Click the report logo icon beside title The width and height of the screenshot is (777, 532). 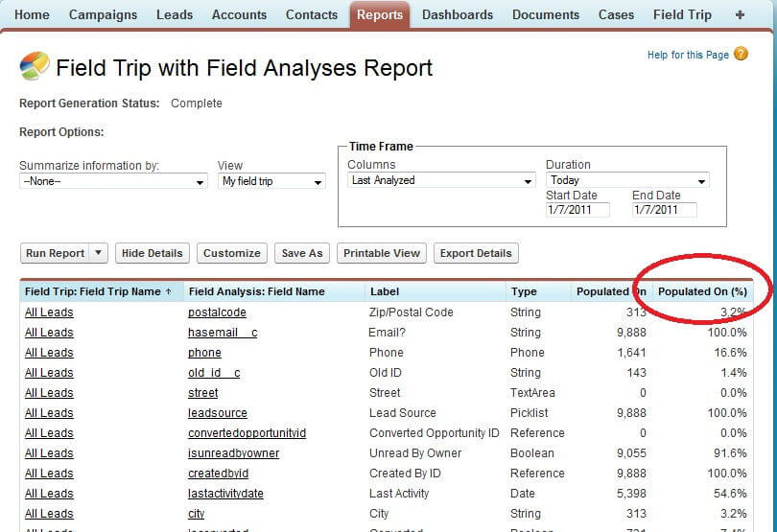coord(35,67)
